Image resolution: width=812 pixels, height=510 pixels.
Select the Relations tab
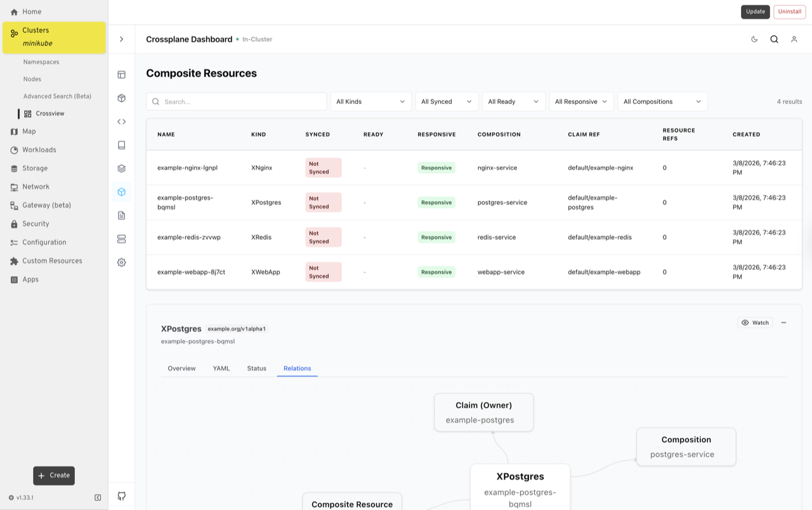297,369
